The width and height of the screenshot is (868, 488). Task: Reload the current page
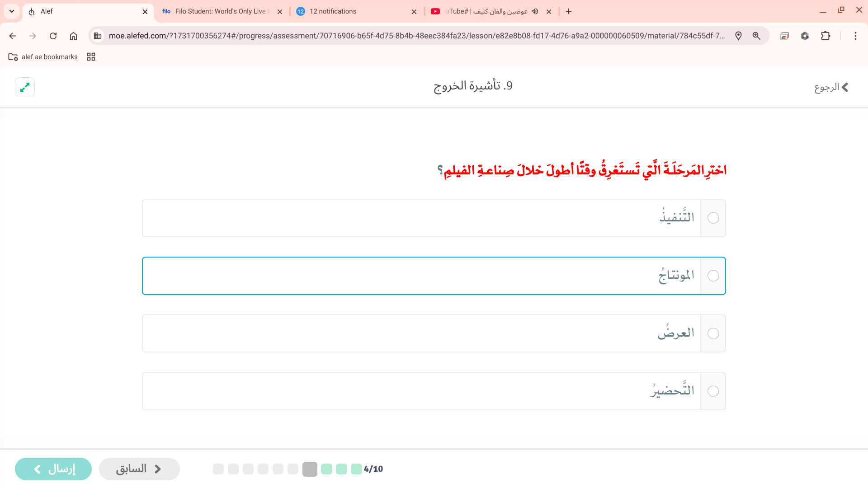(53, 36)
